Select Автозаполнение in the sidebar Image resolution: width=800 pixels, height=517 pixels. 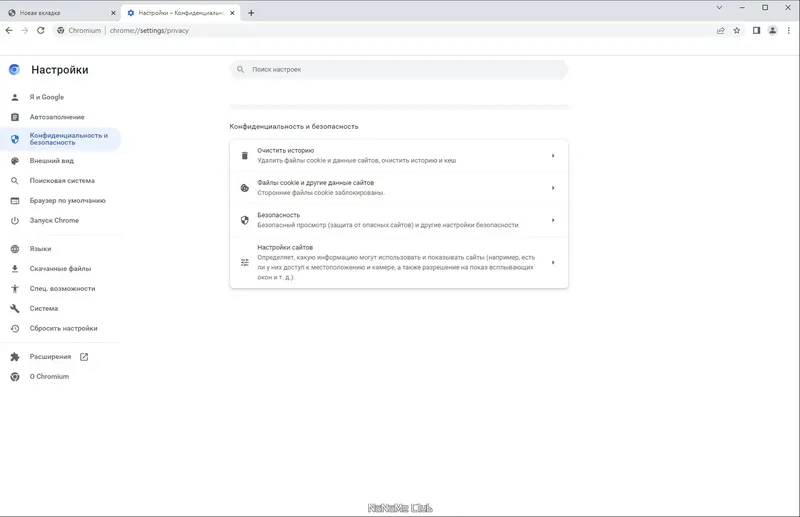click(57, 117)
